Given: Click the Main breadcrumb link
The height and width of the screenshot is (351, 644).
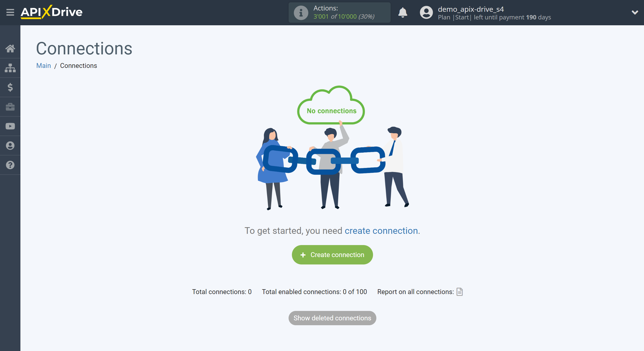Looking at the screenshot, I should [43, 65].
